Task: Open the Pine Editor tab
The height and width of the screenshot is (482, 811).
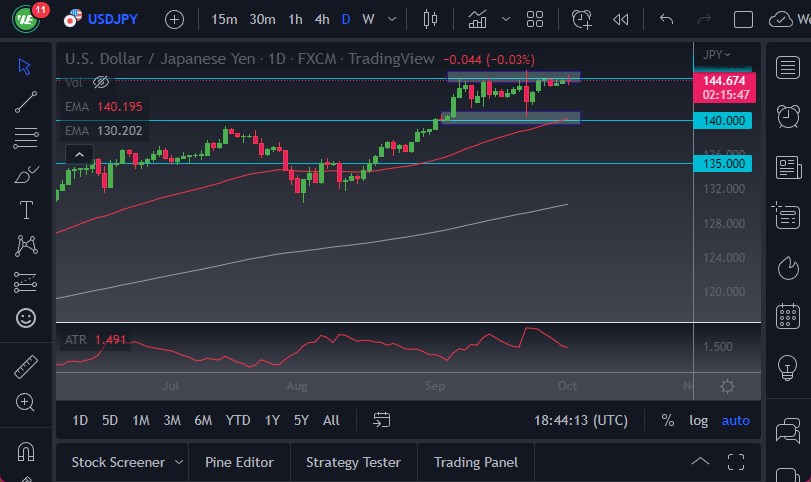Action: (239, 462)
